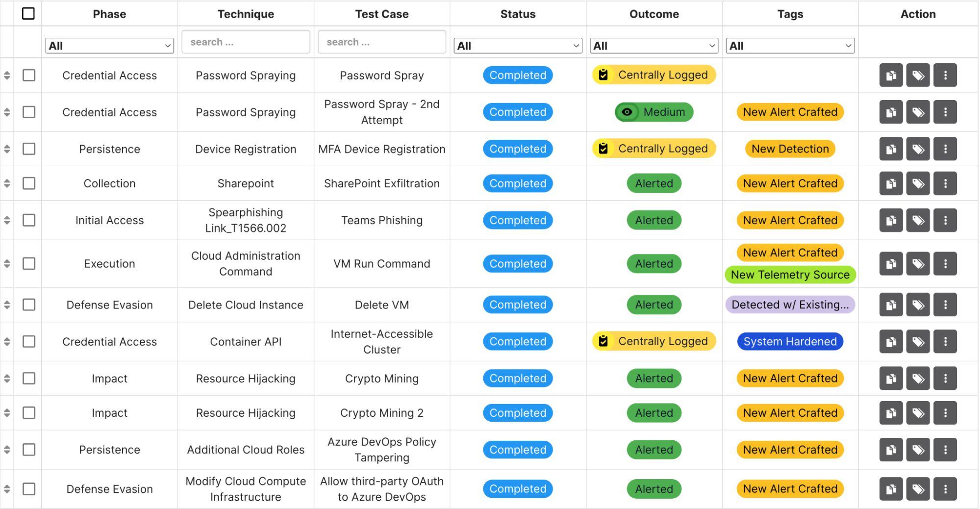The height and width of the screenshot is (509, 980).
Task: Click the New Telemetry Source tag
Action: pos(790,275)
